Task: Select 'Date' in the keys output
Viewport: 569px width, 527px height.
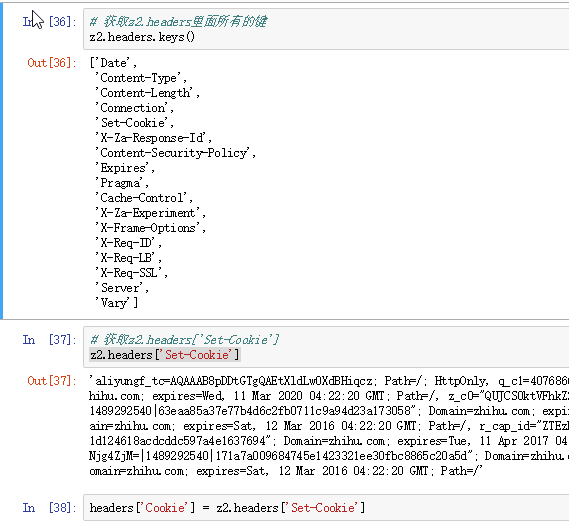Action: point(113,63)
